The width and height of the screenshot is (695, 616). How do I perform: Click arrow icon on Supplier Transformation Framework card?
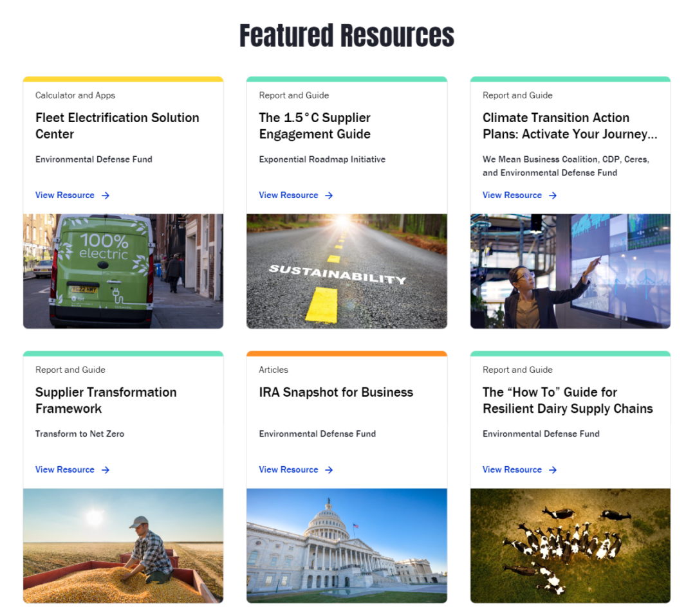tap(106, 470)
